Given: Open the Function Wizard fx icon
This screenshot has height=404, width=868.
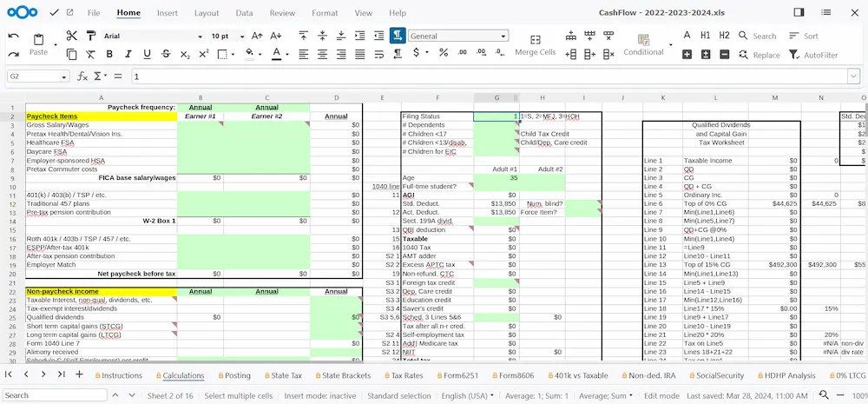Looking at the screenshot, I should (82, 76).
